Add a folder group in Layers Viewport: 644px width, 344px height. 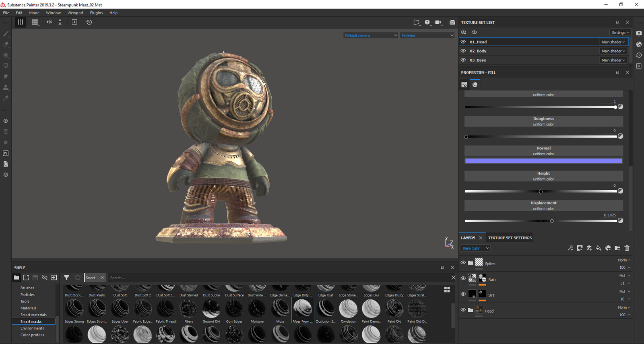click(x=617, y=248)
